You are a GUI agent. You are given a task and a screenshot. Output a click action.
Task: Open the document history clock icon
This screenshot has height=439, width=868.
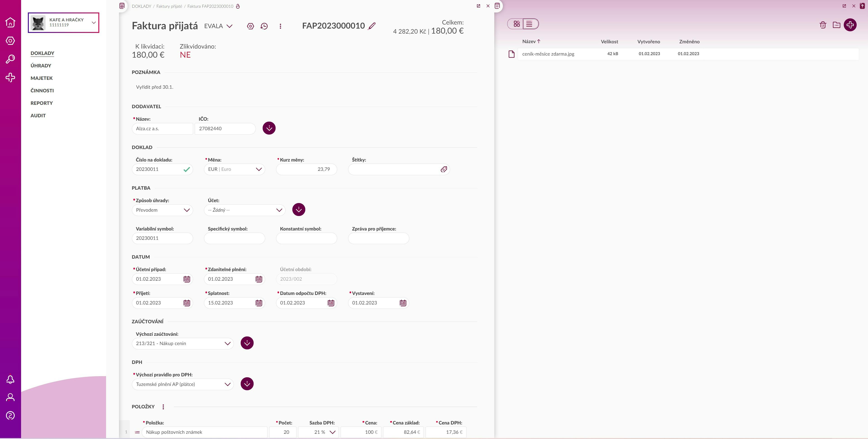tap(264, 26)
